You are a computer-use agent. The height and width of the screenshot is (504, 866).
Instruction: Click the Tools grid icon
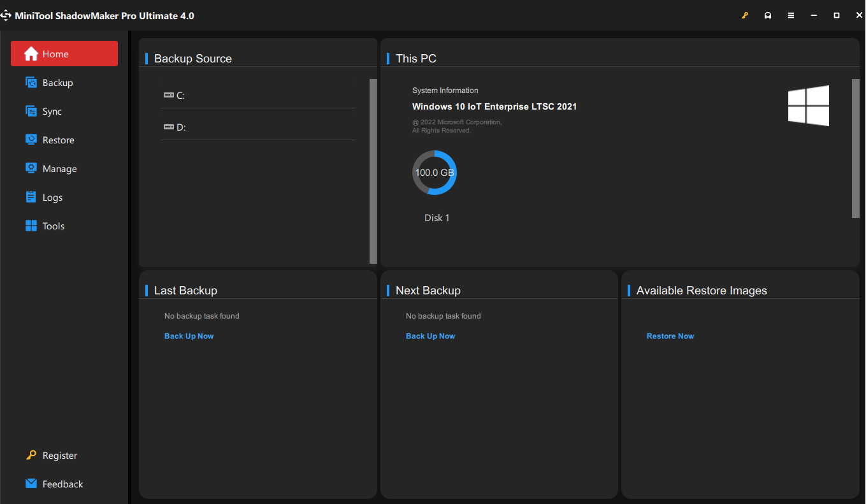(x=31, y=226)
